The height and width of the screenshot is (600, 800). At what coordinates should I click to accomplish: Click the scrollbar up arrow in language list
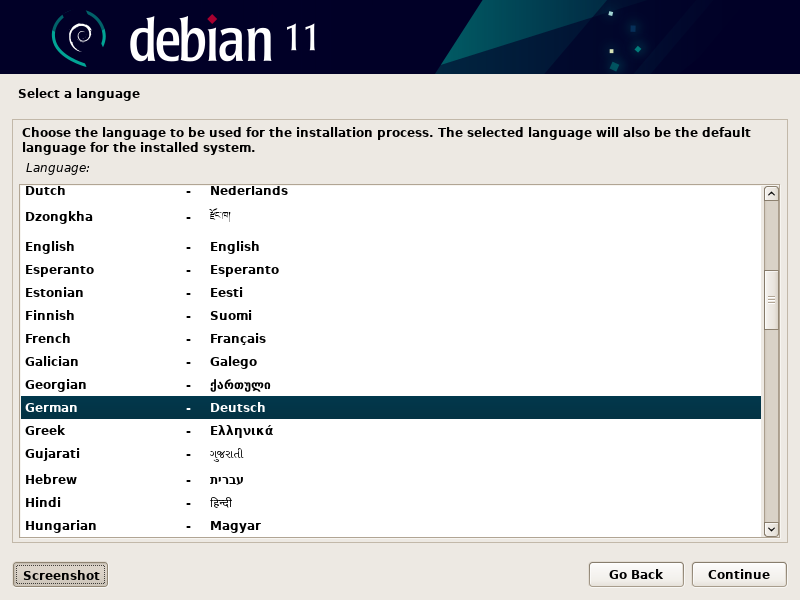click(x=771, y=193)
